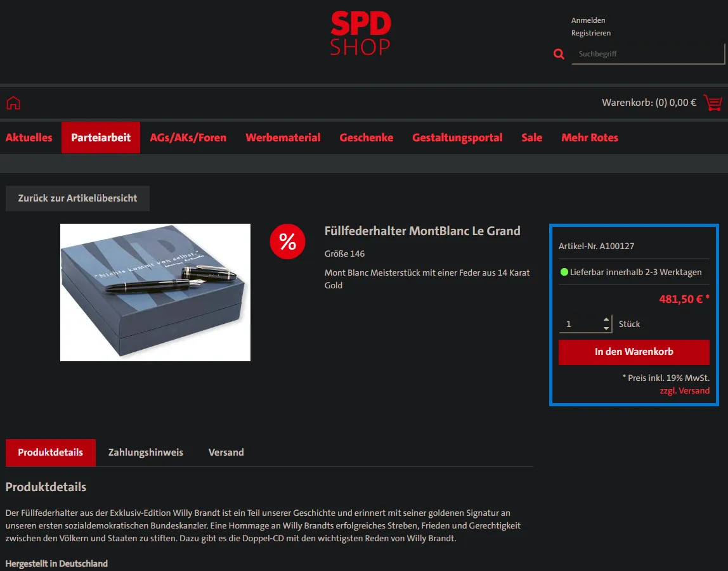
Task: Click the red percent sale badge
Action: pos(287,241)
